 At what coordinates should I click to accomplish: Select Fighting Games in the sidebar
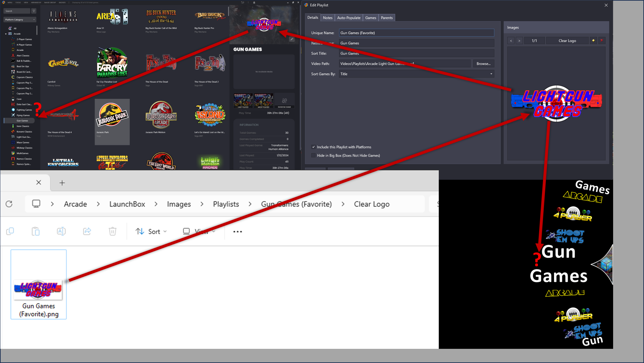[x=24, y=110]
